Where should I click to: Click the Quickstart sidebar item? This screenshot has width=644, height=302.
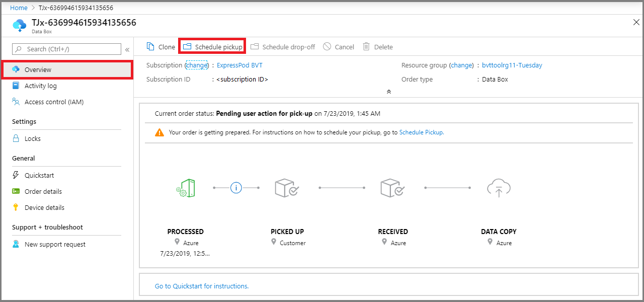click(x=39, y=175)
